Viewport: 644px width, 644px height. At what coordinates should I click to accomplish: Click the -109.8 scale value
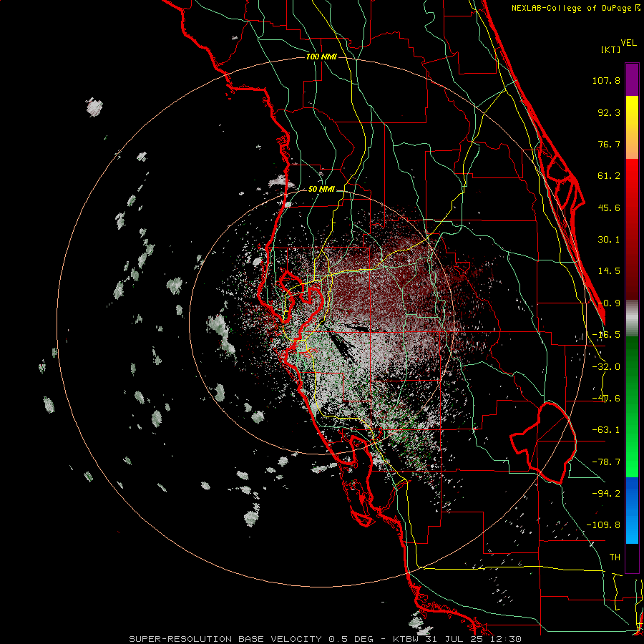[x=603, y=525]
